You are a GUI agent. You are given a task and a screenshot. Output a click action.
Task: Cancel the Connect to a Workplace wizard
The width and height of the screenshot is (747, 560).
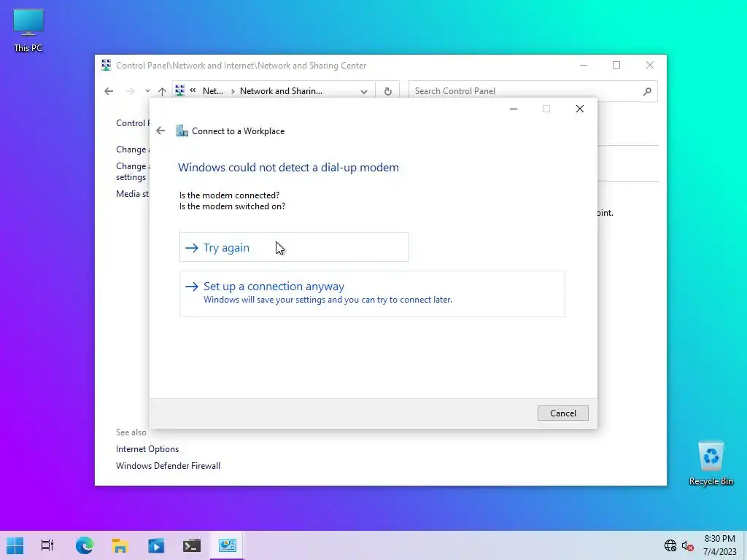pyautogui.click(x=562, y=413)
